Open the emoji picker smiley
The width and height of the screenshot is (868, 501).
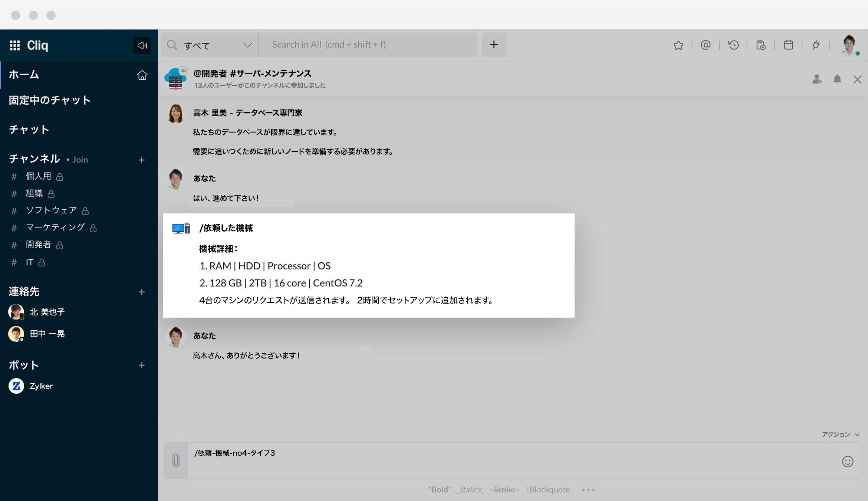pos(848,461)
